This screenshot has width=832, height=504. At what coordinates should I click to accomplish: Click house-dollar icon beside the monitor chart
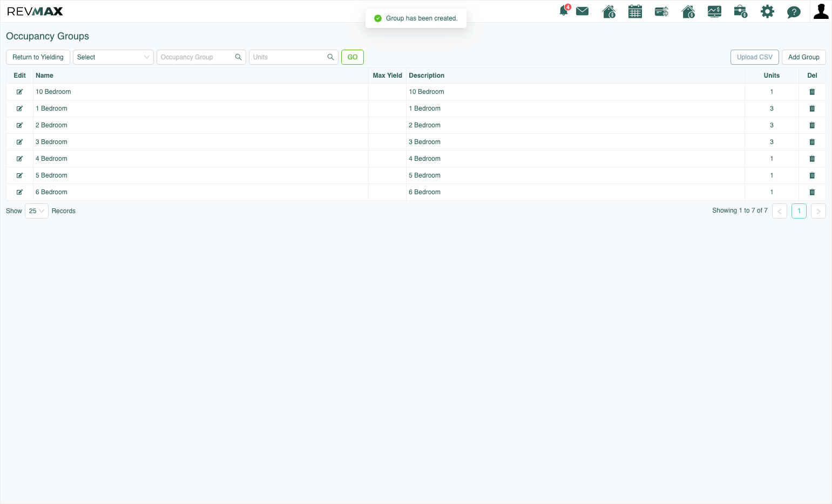(688, 11)
